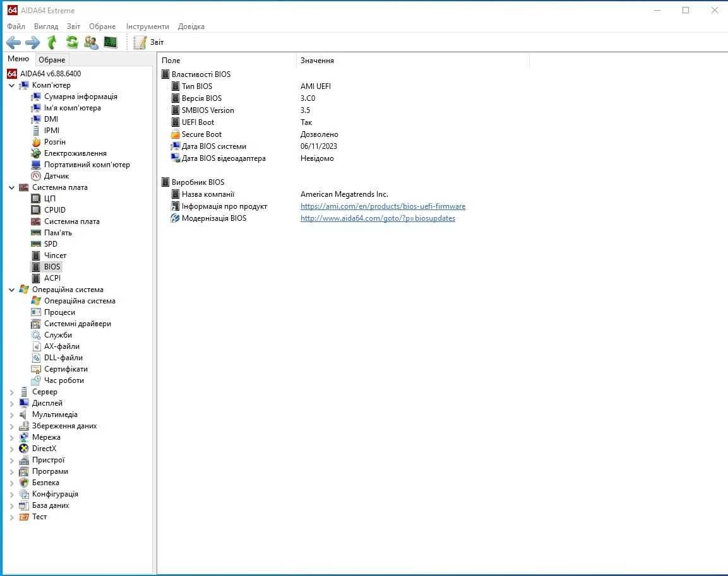Expand the Мережа tree node
This screenshot has height=576, width=728.
[11, 438]
